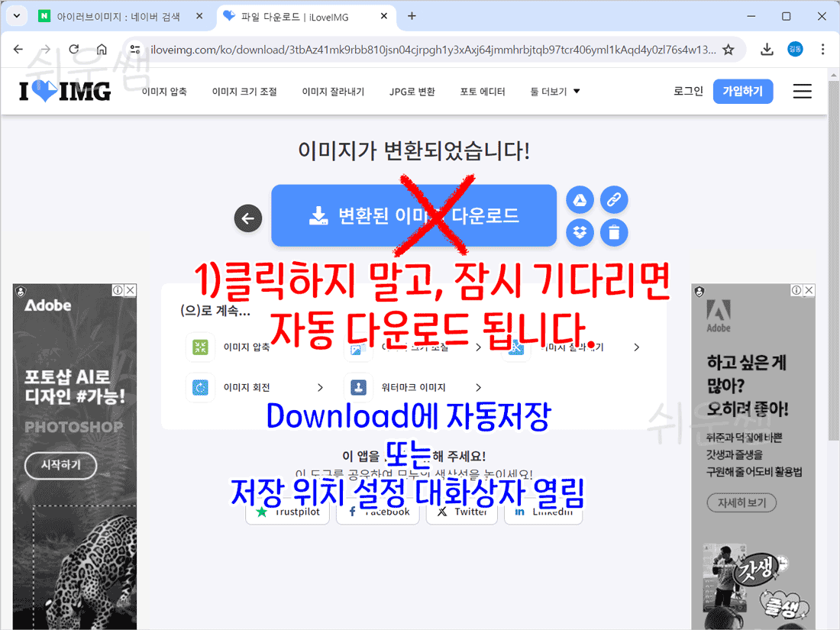
Task: Save converted image to Google Drive
Action: point(580,199)
